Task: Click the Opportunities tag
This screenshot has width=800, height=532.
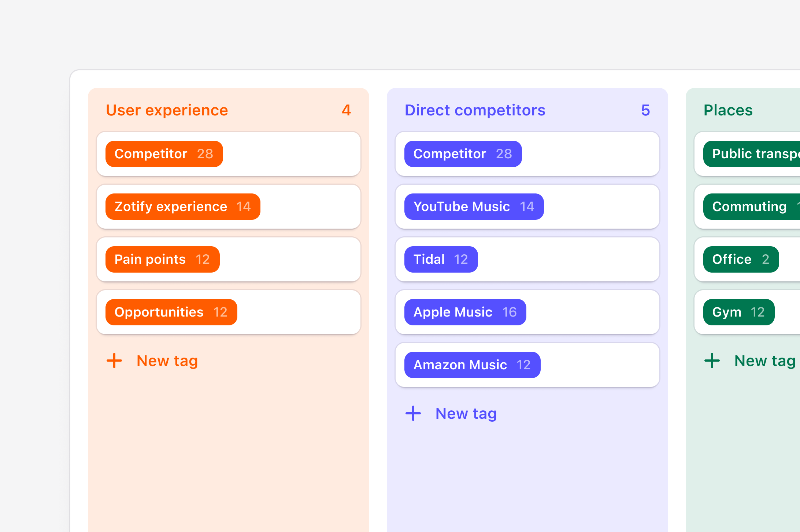Action: click(171, 312)
